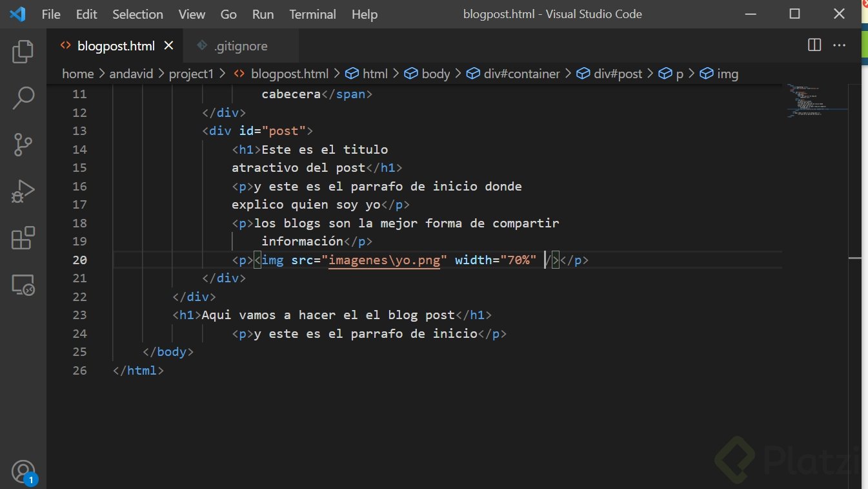Click the id="post" attribute text
The height and width of the screenshot is (489, 868).
(x=272, y=130)
